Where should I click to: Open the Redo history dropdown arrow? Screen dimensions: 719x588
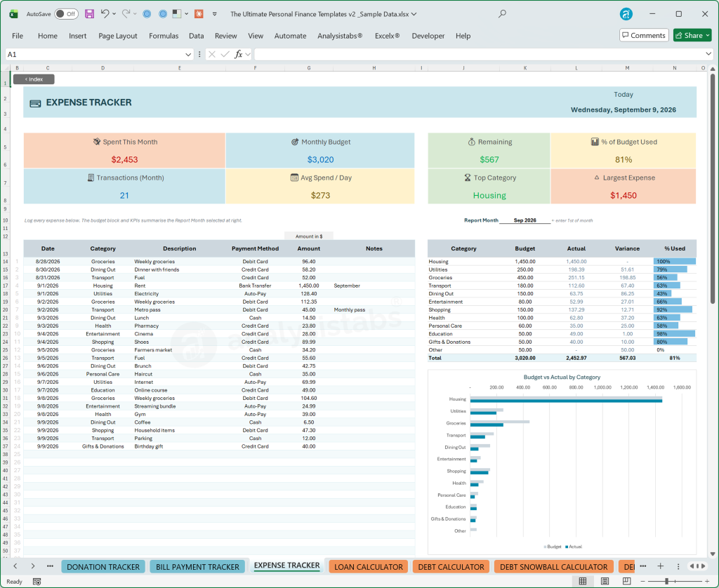[135, 14]
